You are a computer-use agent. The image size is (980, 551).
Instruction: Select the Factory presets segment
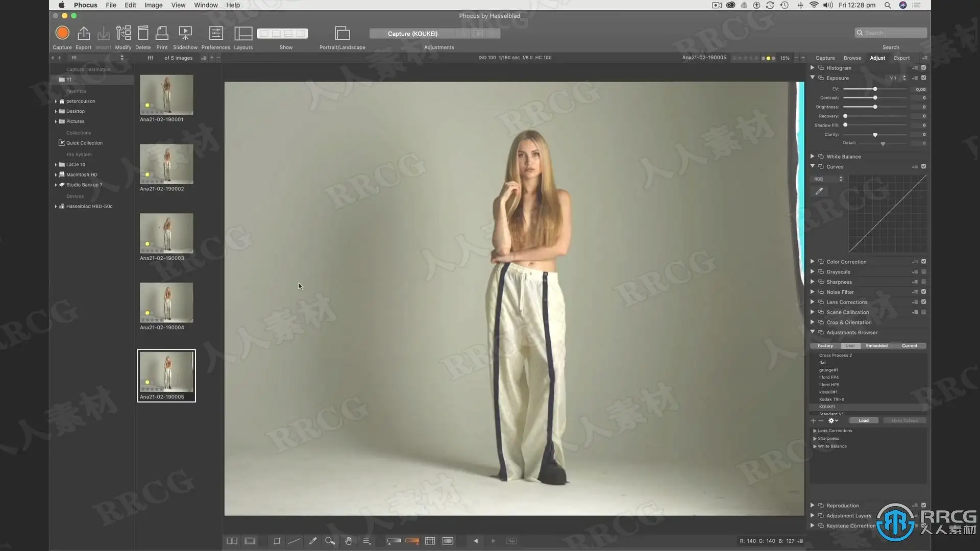coord(825,346)
